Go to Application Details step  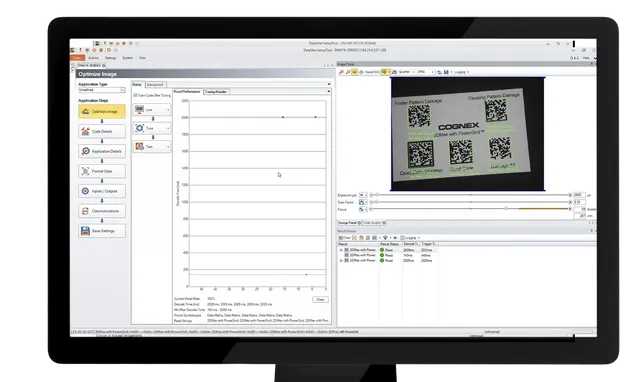pos(102,151)
